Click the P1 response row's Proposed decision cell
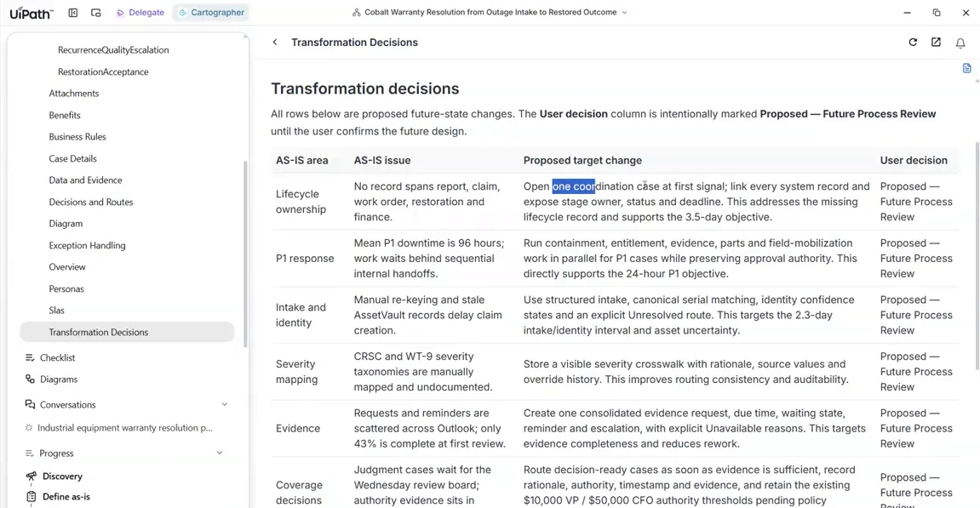Screen dimensions: 980x508 pyautogui.click(x=916, y=258)
